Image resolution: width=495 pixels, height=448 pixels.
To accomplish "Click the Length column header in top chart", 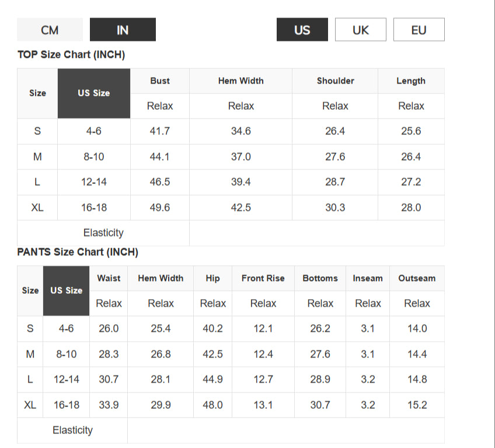I will click(x=411, y=81).
